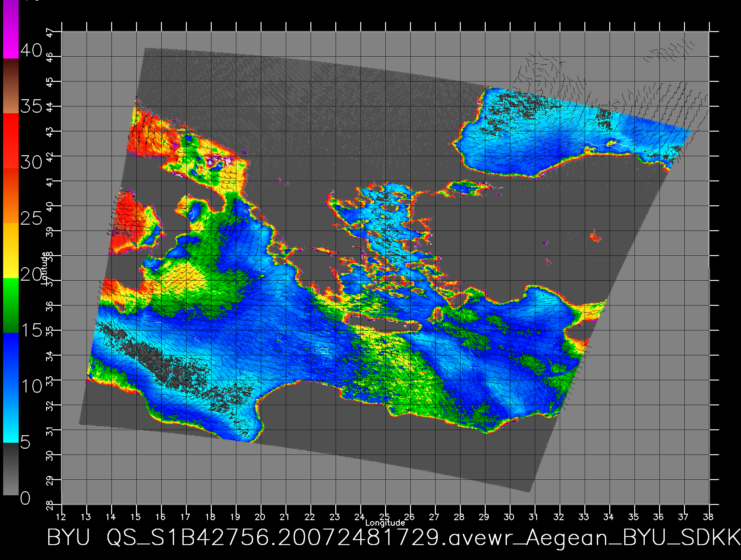Click the bright red color bar segment
The width and height of the screenshot is (741, 560).
click(x=11, y=141)
